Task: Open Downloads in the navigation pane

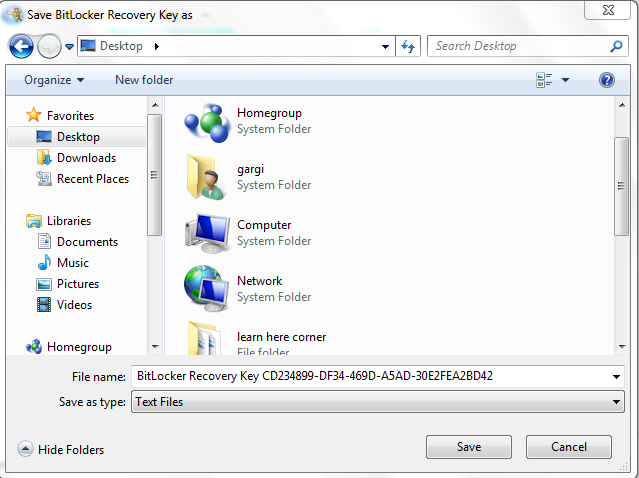Action: 86,158
